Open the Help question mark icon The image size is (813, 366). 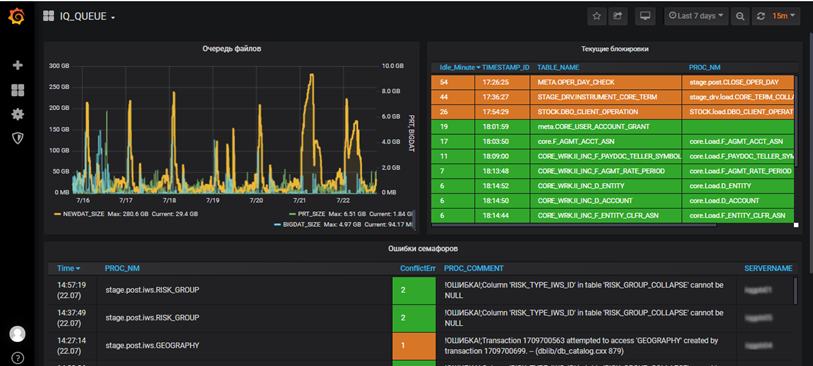pyautogui.click(x=18, y=358)
